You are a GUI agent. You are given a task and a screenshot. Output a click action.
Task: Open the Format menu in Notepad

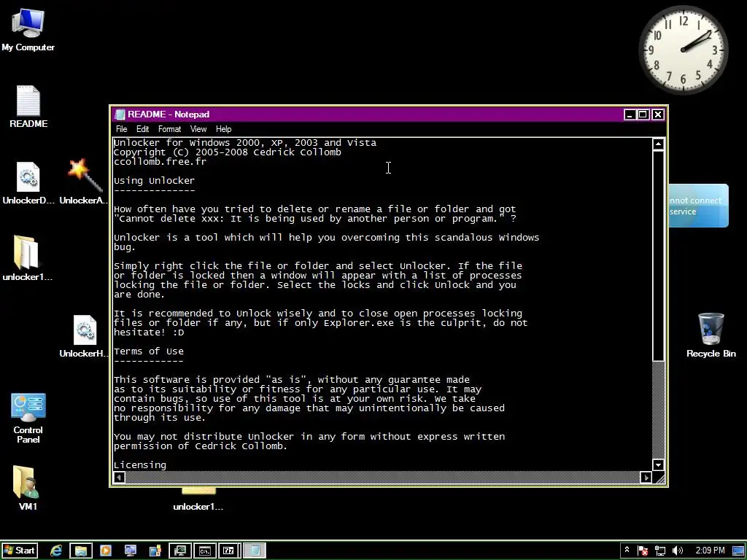click(169, 129)
